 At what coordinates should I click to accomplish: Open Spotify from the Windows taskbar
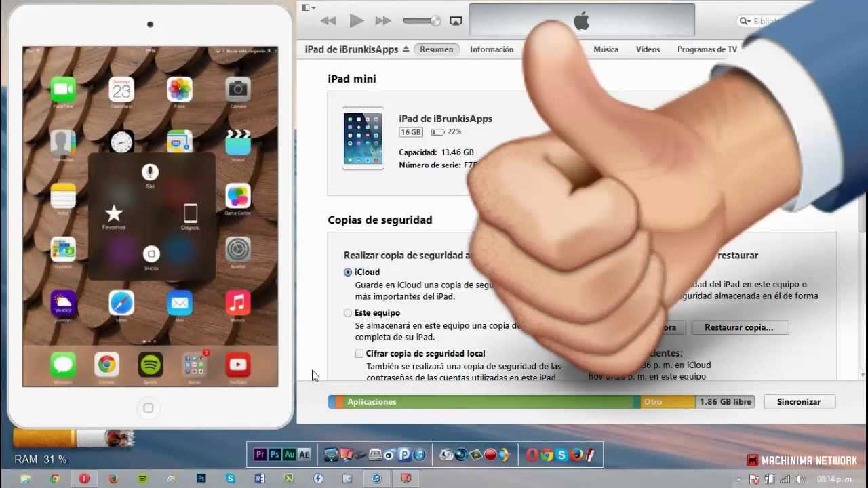click(x=142, y=479)
